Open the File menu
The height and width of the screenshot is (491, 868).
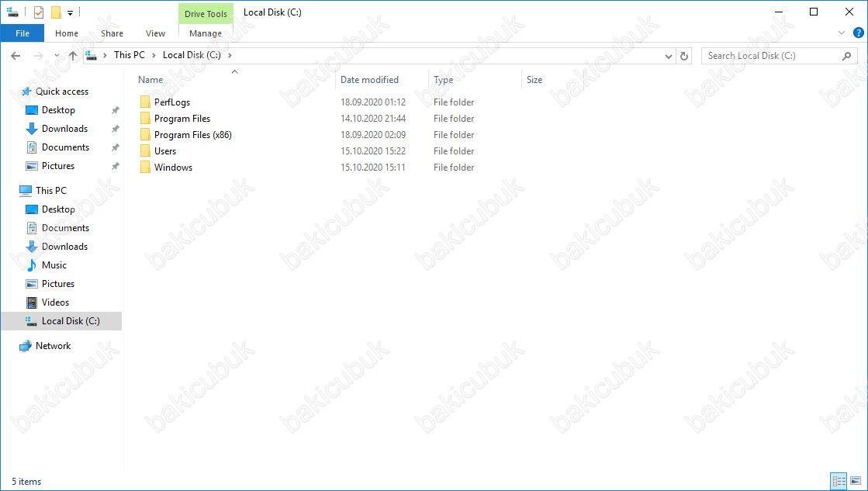[22, 33]
